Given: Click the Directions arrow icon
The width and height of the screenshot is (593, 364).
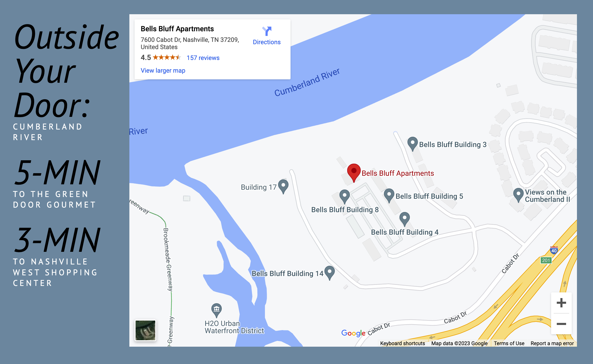Looking at the screenshot, I should (x=267, y=31).
